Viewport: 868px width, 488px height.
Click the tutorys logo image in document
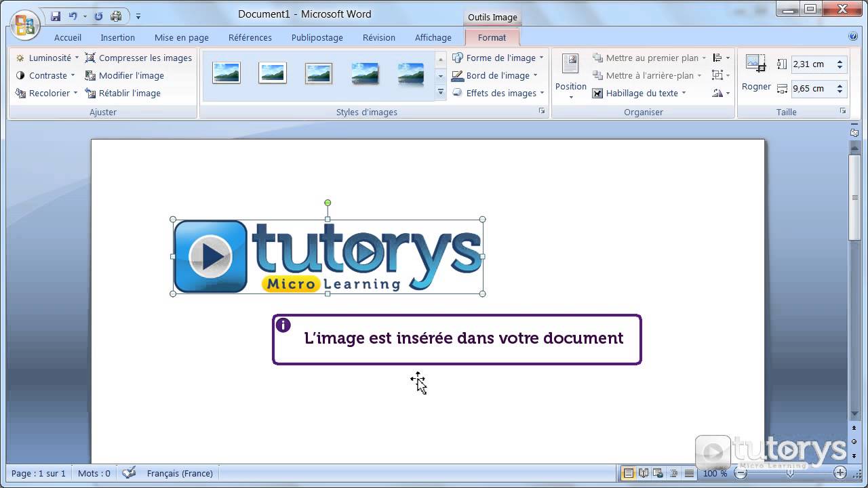[328, 257]
